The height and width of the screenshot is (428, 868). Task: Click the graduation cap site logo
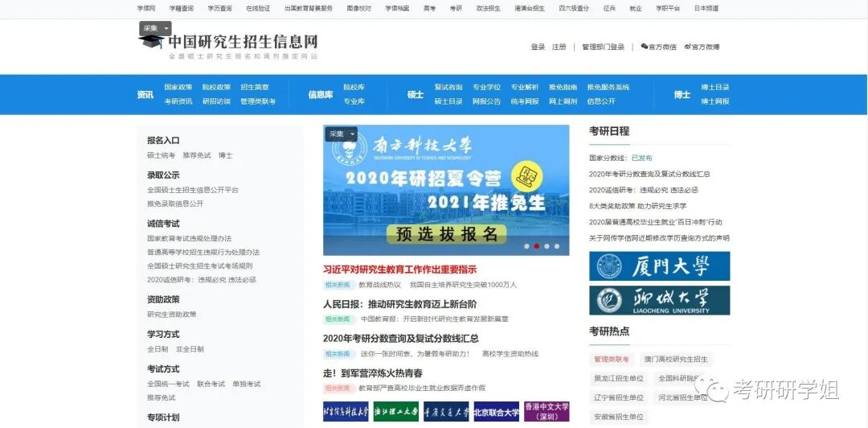(x=150, y=42)
